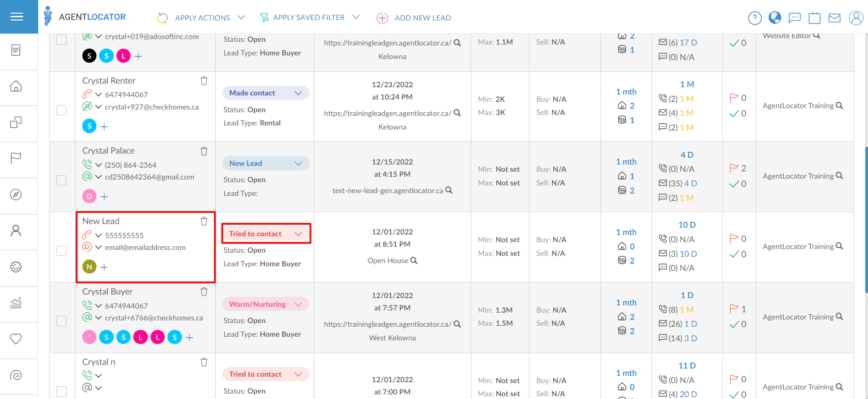Open the calendar icon in header
Image resolution: width=868 pixels, height=399 pixels.
814,18
